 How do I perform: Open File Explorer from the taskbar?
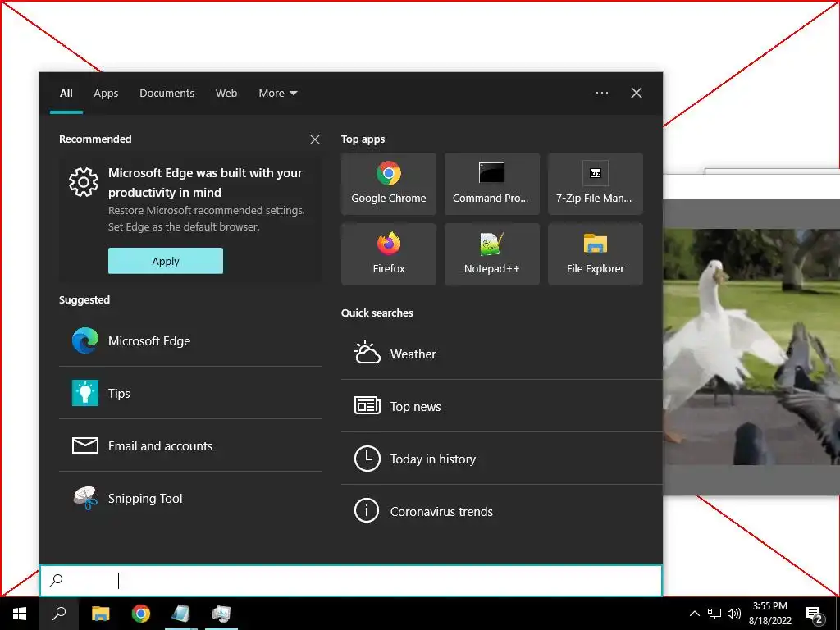[x=100, y=614]
